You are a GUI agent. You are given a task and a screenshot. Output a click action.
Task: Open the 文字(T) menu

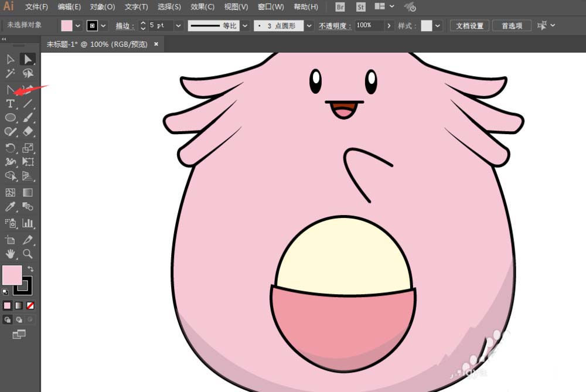(136, 6)
